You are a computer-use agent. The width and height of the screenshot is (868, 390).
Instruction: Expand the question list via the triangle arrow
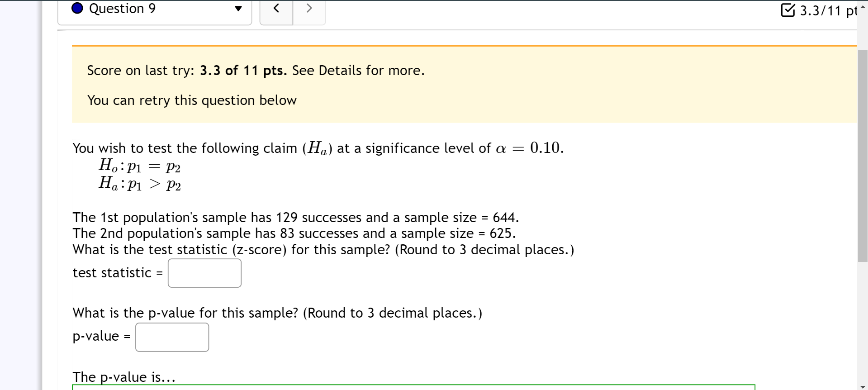(238, 8)
